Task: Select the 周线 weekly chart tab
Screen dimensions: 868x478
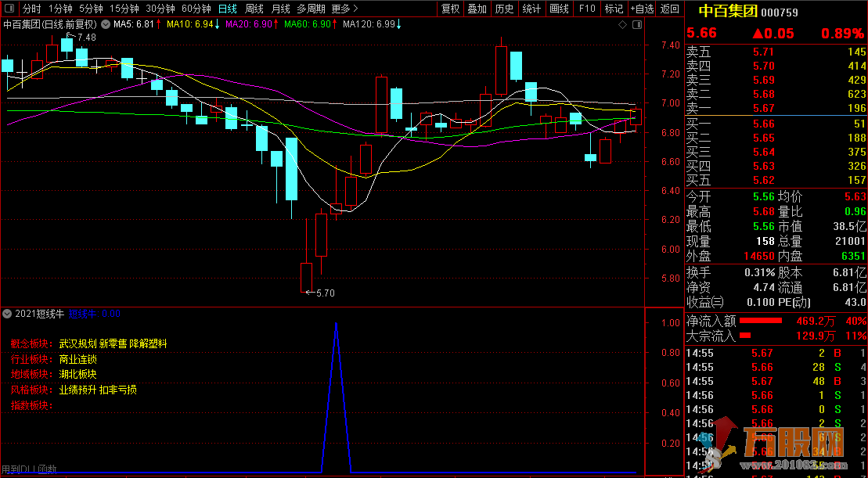Action: 254,9
